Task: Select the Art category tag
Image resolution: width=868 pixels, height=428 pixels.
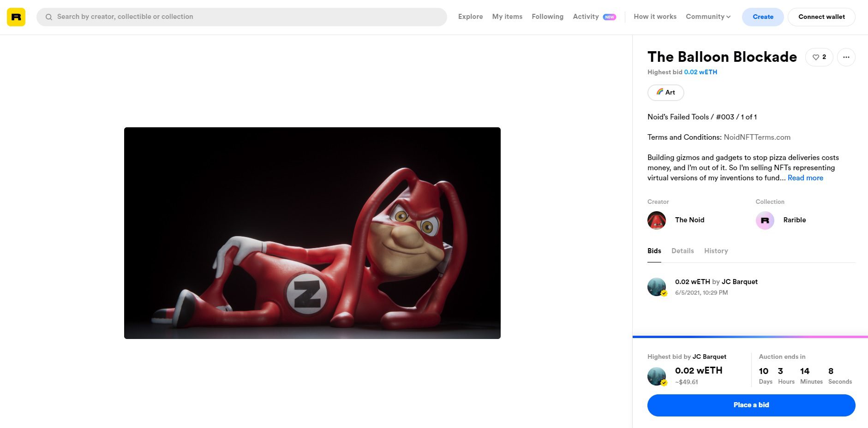Action: [665, 92]
